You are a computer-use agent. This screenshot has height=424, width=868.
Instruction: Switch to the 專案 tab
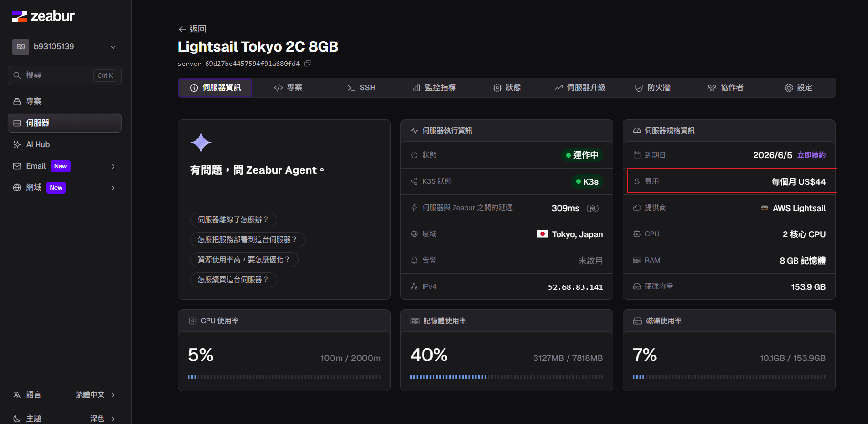(x=288, y=88)
